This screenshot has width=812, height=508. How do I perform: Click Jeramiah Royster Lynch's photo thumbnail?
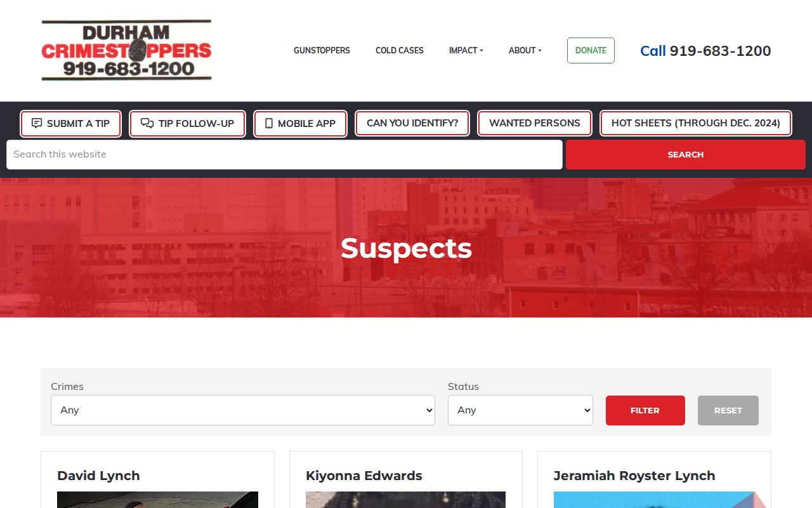click(654, 500)
